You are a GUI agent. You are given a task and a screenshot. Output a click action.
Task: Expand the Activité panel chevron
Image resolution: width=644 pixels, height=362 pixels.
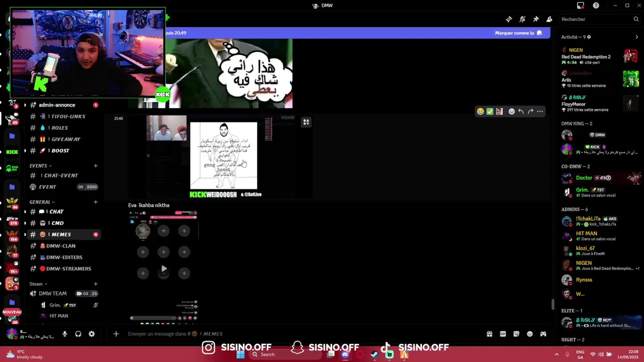pos(636,37)
